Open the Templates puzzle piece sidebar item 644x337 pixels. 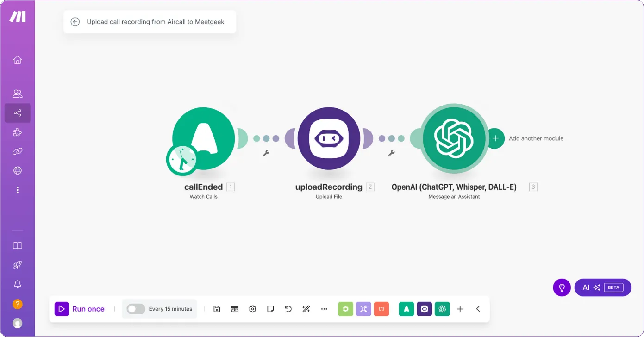[x=18, y=132]
